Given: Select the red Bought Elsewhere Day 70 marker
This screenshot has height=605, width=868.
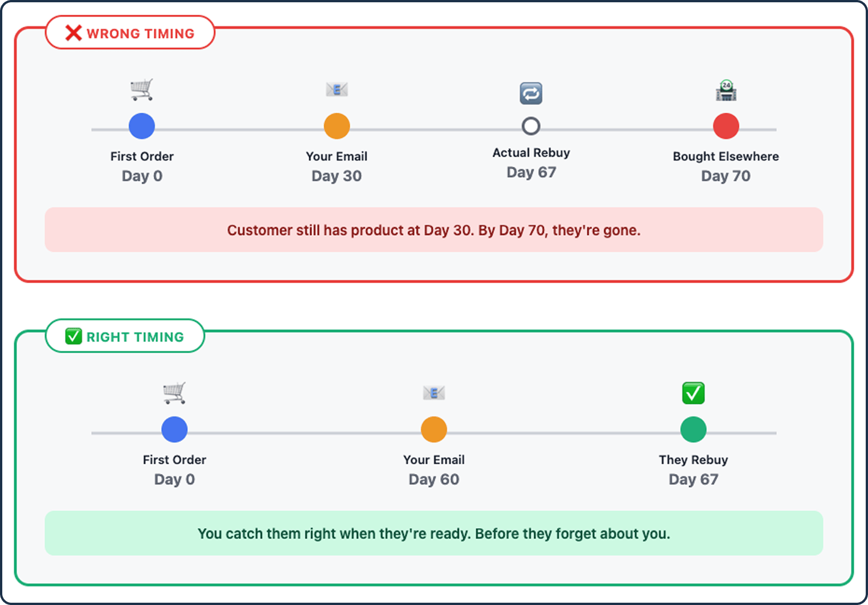Looking at the screenshot, I should point(726,126).
